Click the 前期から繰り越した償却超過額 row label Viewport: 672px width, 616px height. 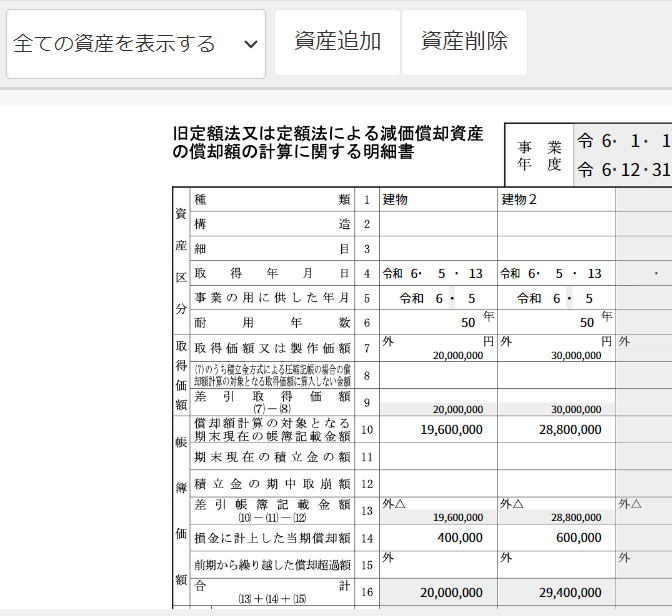[272, 565]
